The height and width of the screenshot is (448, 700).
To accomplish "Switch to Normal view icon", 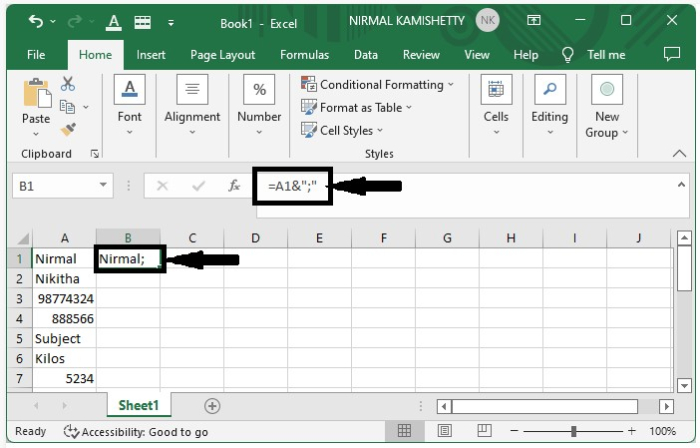I will tap(404, 431).
